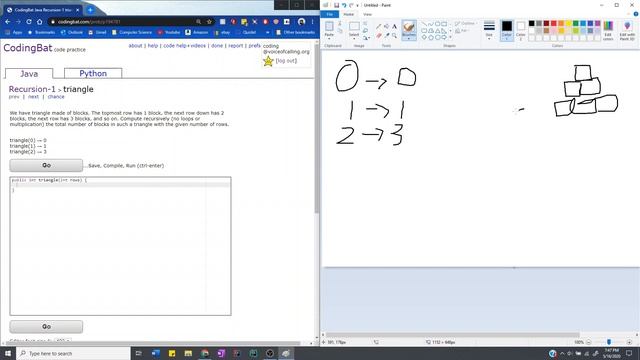Select the Python tab on CodingBat
640x360 pixels.
[x=93, y=73]
